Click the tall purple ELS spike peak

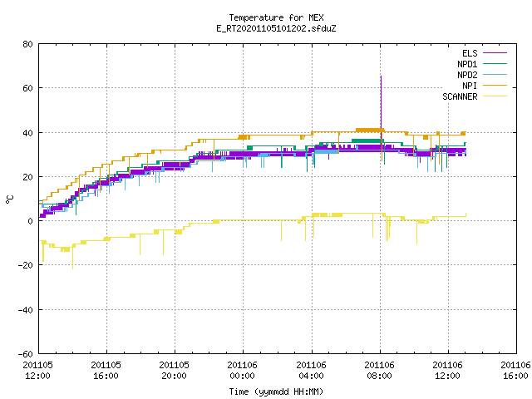tap(381, 77)
